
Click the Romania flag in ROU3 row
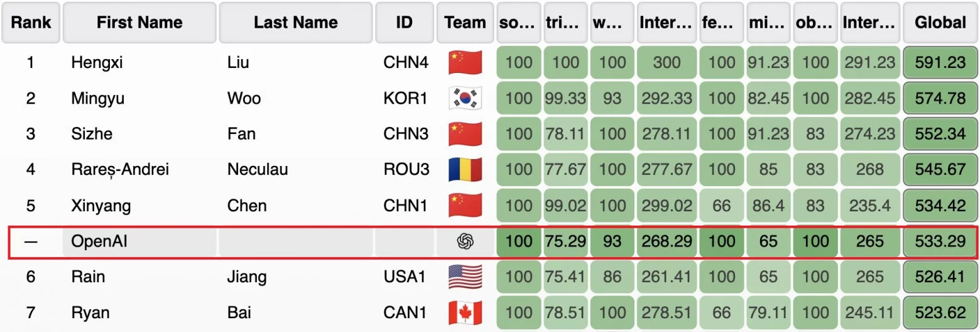(465, 170)
